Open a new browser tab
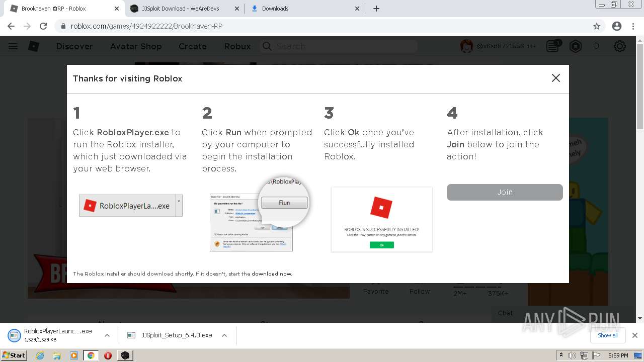 pyautogui.click(x=376, y=9)
